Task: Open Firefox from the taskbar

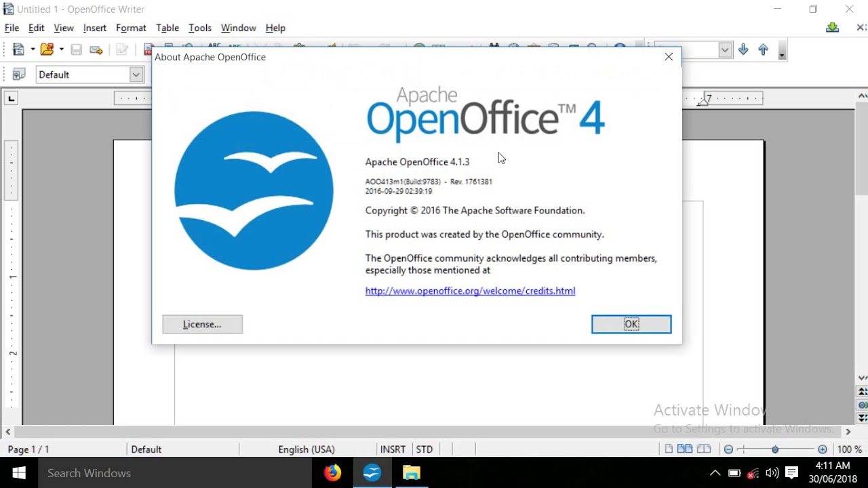Action: click(332, 472)
